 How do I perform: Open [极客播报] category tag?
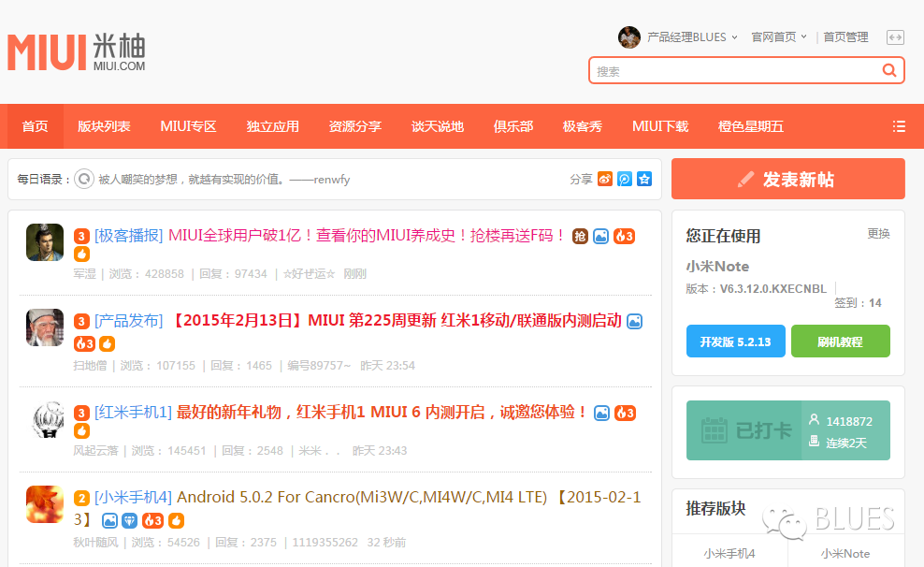[128, 236]
